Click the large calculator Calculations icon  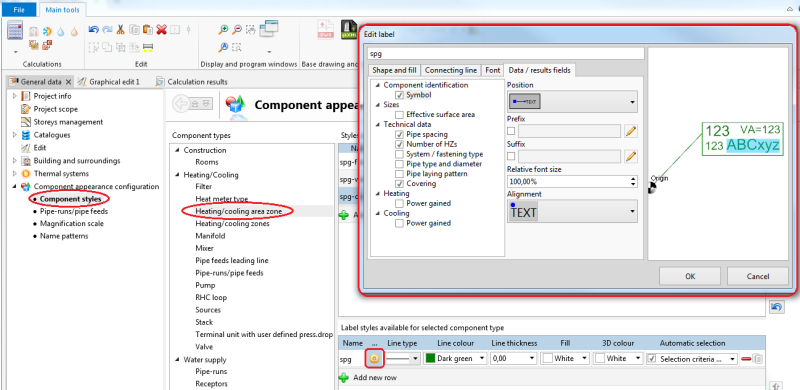[x=16, y=31]
